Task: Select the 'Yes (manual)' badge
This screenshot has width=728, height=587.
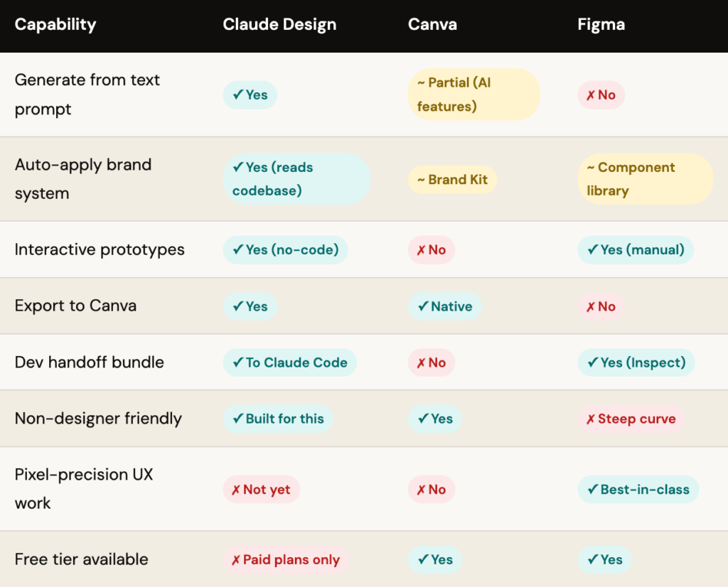Action: click(x=635, y=249)
